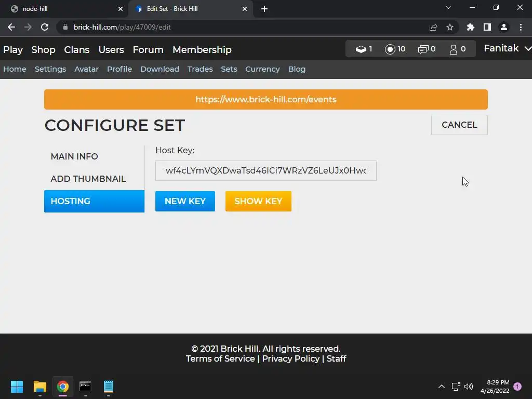Bookmark this page with the star icon
This screenshot has width=532, height=399.
point(450,27)
